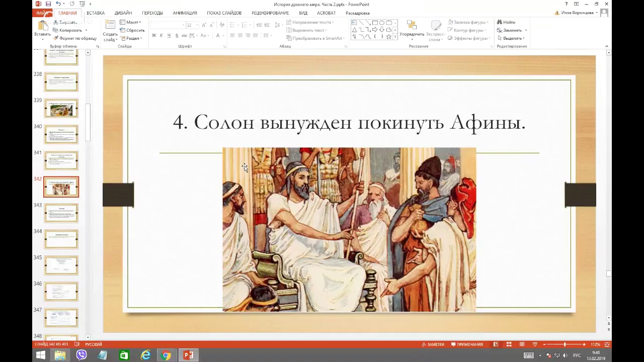Open the ДИЗАЙН tab
Viewport: 644px width, 362px height.
(x=123, y=13)
